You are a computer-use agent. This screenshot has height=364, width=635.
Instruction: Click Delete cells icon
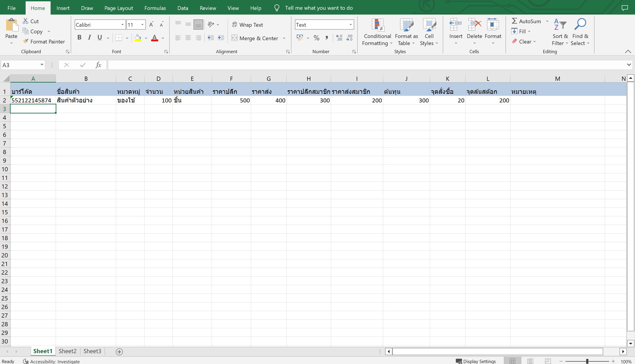(x=474, y=25)
